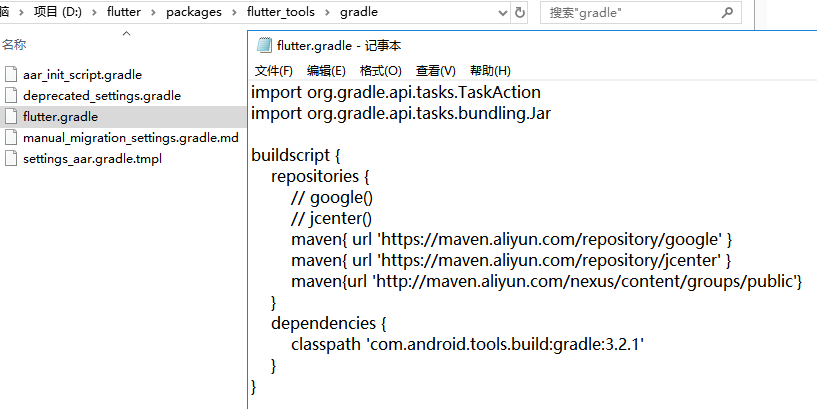The image size is (817, 409).
Task: Expand the chevron after flutter_tools breadcrumb
Action: [327, 13]
